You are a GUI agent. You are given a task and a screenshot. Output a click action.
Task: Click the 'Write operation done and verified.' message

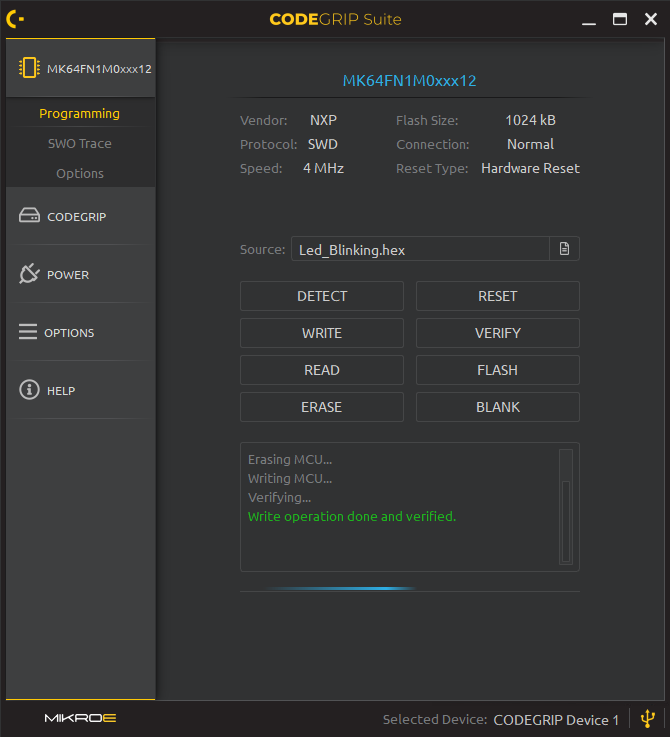(x=352, y=517)
